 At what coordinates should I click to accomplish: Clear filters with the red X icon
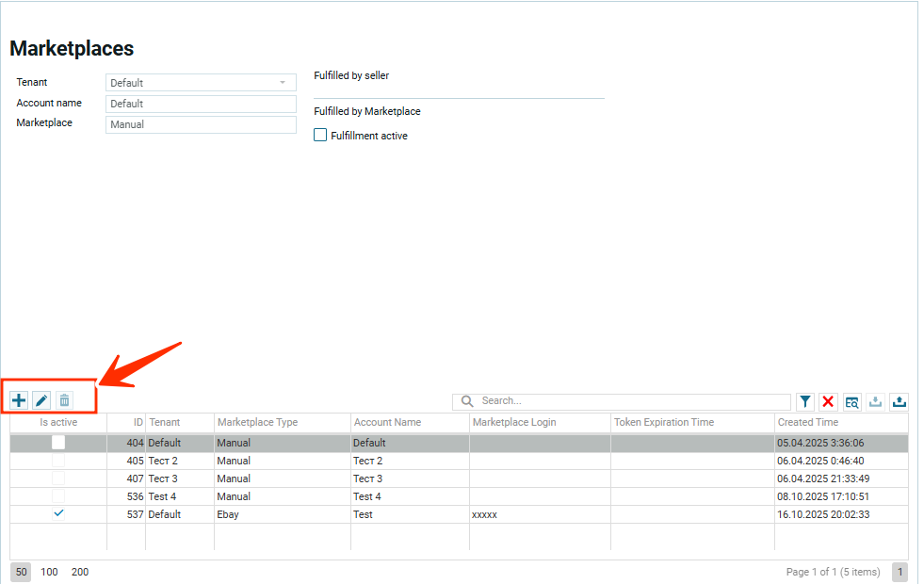(x=828, y=402)
